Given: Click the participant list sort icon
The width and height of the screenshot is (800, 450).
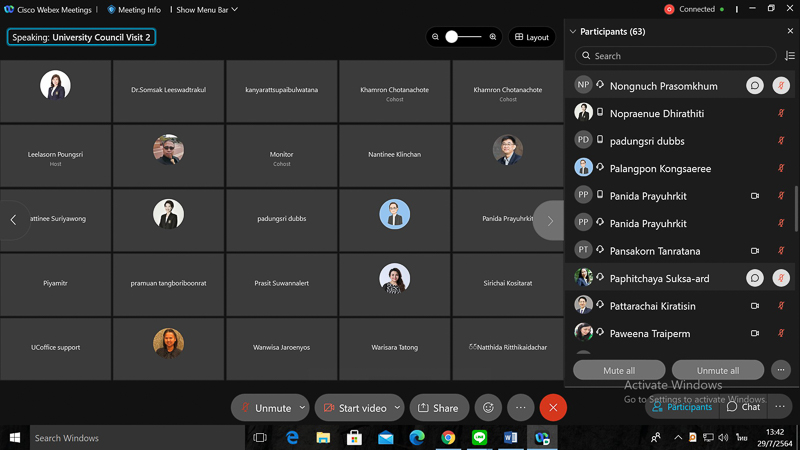Looking at the screenshot, I should point(790,56).
